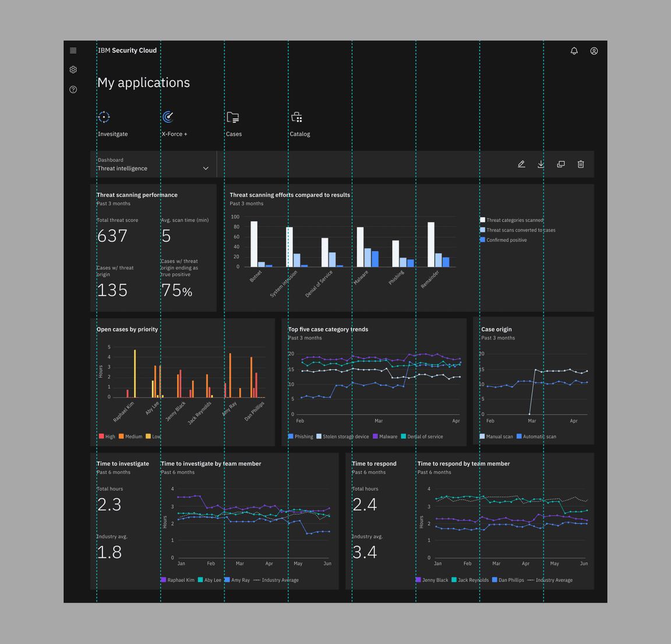Viewport: 671px width, 644px height.
Task: Expand the hamburger navigation menu
Action: (73, 50)
